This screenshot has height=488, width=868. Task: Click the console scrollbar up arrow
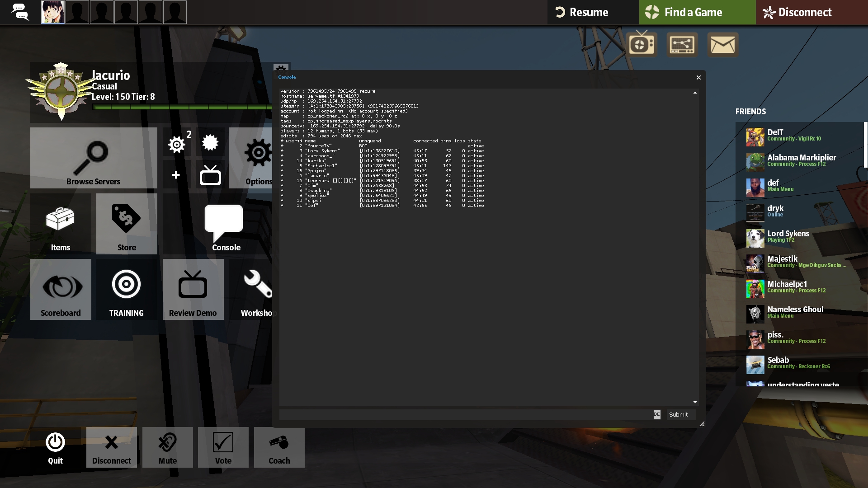coord(695,93)
